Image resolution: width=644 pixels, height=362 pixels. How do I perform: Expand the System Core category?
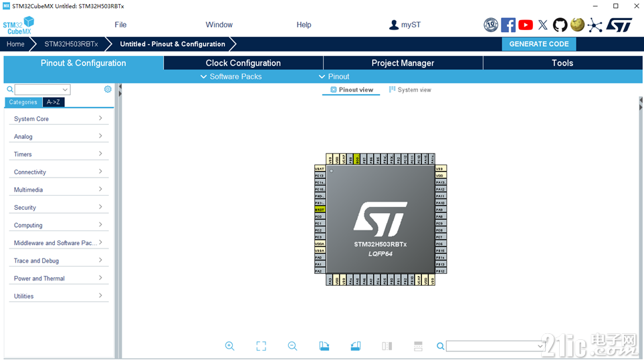pos(58,118)
